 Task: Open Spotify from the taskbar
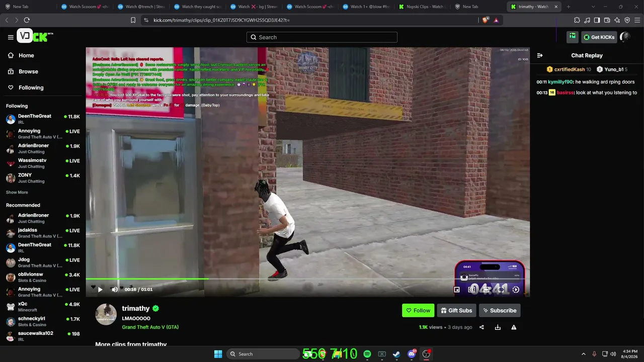367,354
